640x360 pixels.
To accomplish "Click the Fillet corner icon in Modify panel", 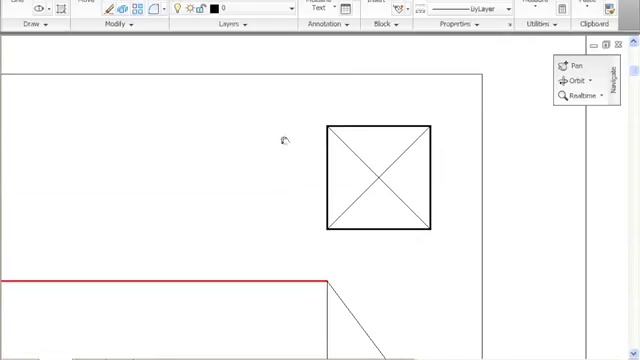I will [x=153, y=9].
